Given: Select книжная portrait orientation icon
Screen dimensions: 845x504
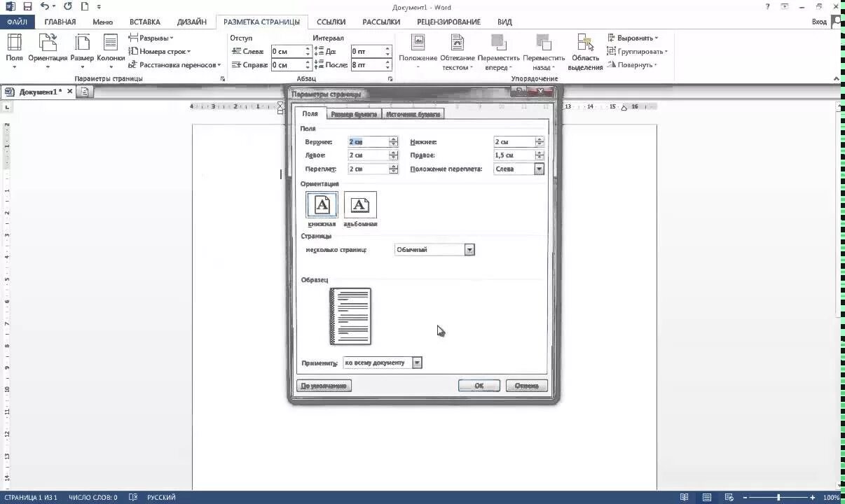Looking at the screenshot, I should click(x=322, y=204).
